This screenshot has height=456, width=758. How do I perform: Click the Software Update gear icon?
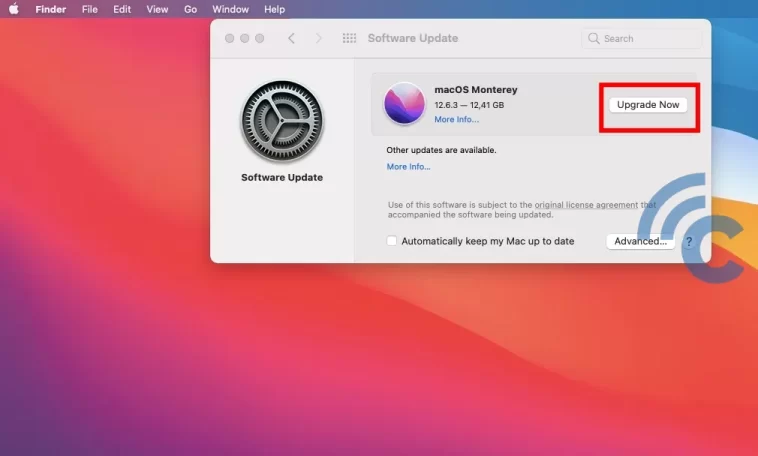[x=282, y=121]
